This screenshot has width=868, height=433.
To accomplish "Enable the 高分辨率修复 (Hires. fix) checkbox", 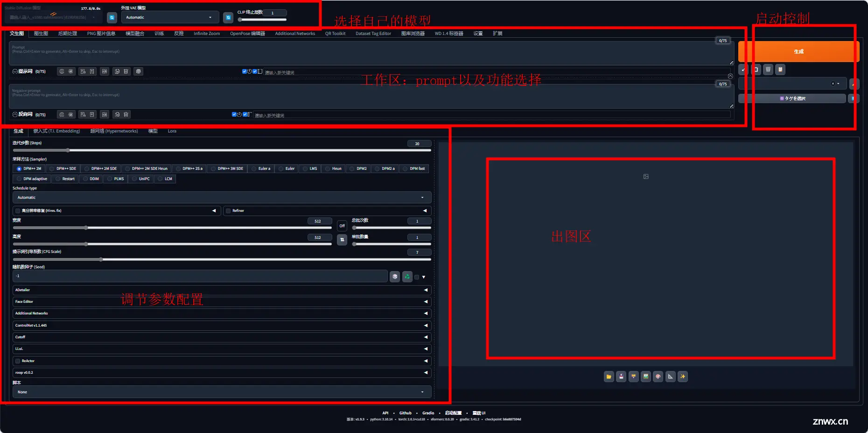I will click(x=18, y=211).
